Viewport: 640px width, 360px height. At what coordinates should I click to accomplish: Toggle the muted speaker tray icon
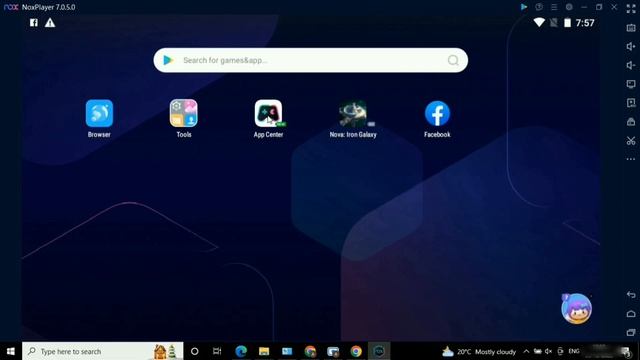549,351
